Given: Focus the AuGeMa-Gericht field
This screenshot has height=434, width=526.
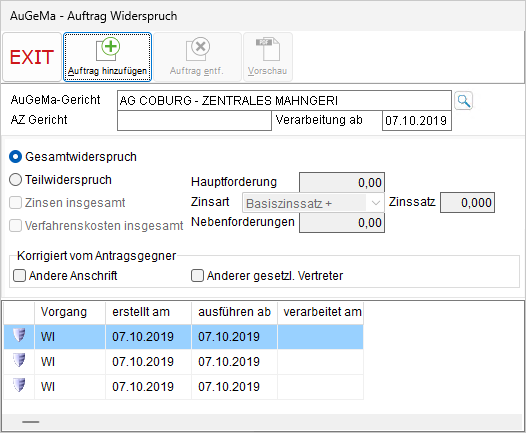Looking at the screenshot, I should click(284, 100).
